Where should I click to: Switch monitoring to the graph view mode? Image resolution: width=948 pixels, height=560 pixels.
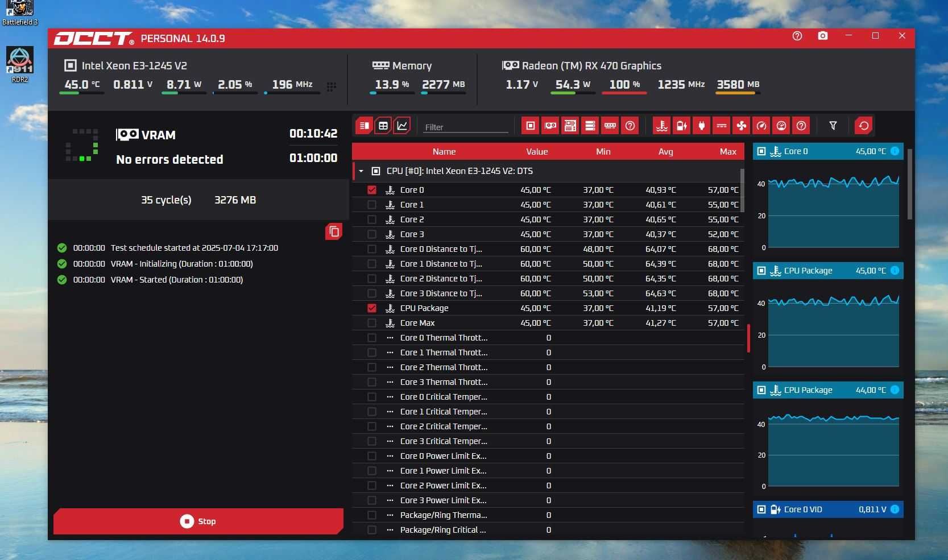tap(403, 126)
